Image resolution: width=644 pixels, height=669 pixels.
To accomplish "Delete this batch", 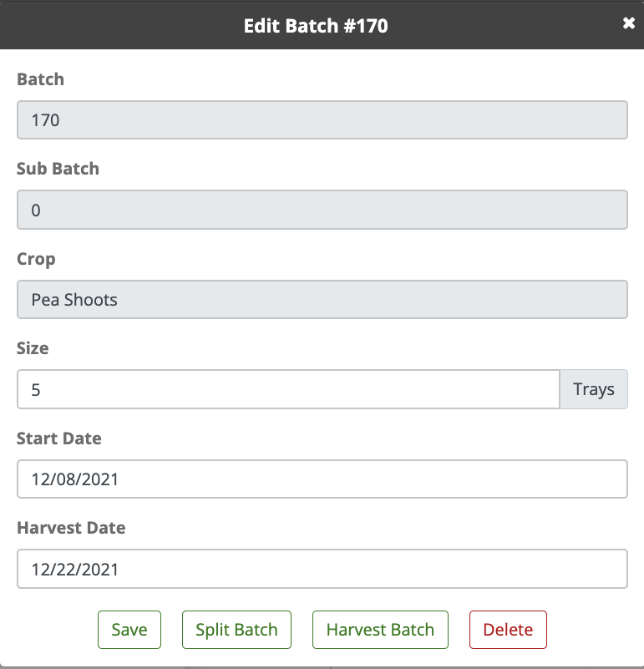I will point(508,630).
